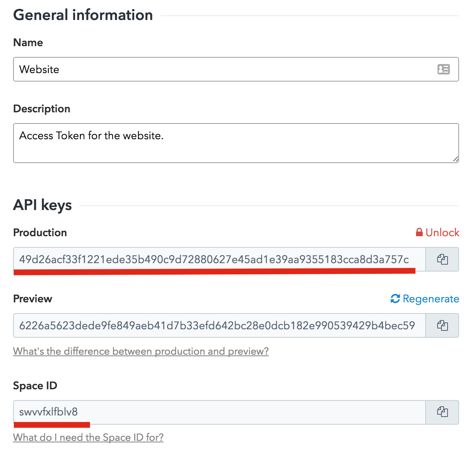This screenshot has width=476, height=457.
Task: Unlock the Production key
Action: [x=438, y=232]
